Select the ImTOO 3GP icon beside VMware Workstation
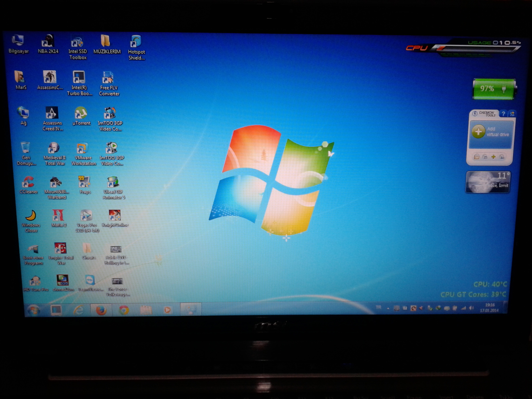The height and width of the screenshot is (399, 532). coord(112,154)
